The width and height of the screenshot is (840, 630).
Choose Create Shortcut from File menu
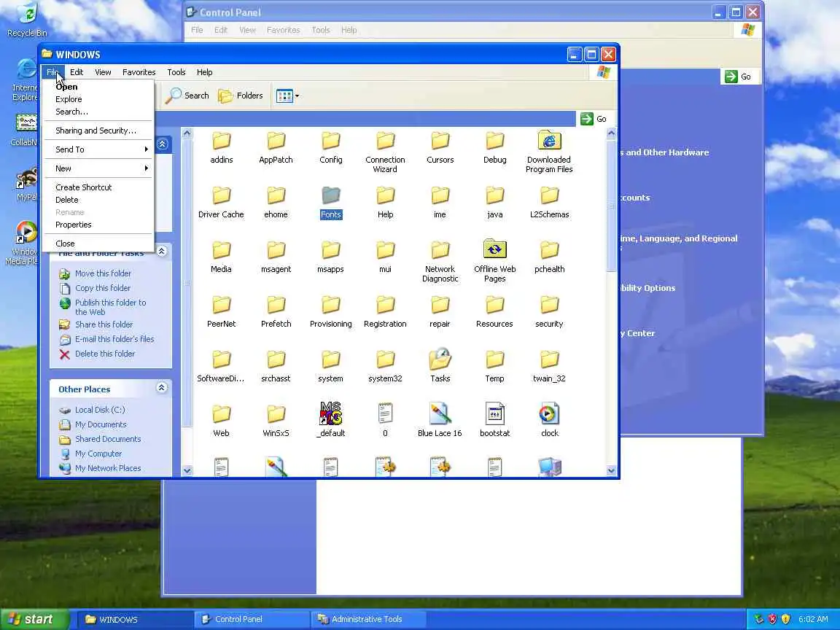coord(84,187)
